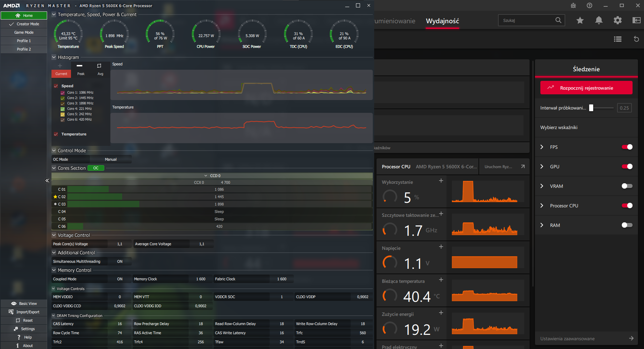Click the bug report icon

click(573, 6)
